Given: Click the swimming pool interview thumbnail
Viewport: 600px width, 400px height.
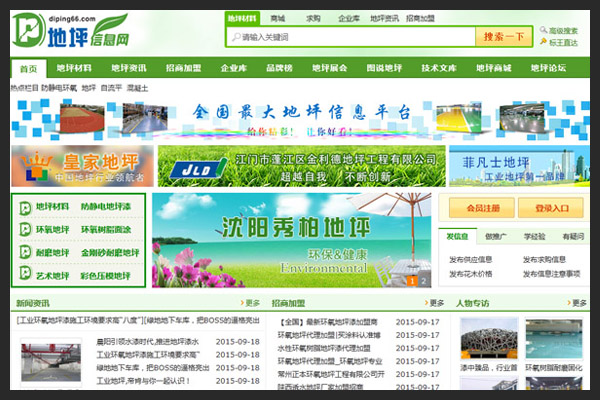Looking at the screenshot, I should tap(554, 339).
